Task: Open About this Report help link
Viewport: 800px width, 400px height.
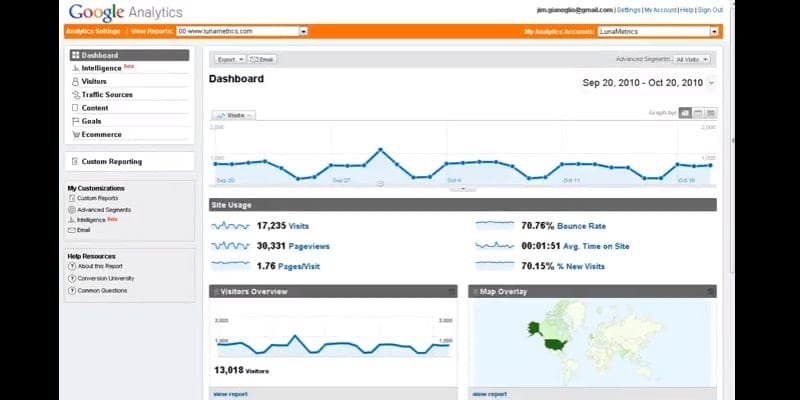Action: click(x=100, y=266)
